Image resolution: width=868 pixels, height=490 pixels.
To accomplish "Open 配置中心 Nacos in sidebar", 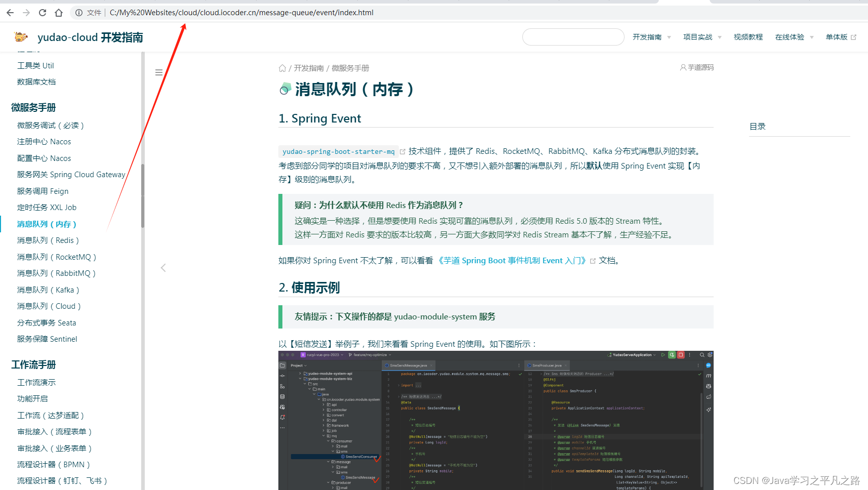I will coord(44,158).
